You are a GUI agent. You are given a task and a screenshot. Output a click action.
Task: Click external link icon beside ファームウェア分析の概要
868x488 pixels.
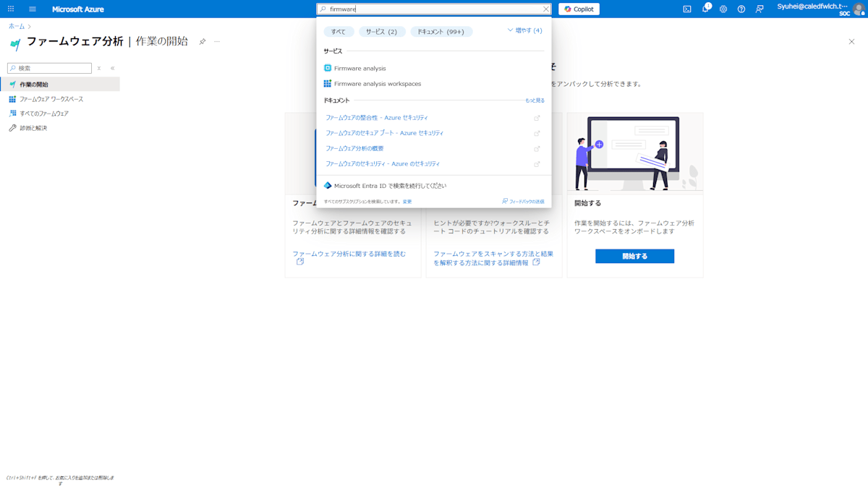click(x=537, y=148)
